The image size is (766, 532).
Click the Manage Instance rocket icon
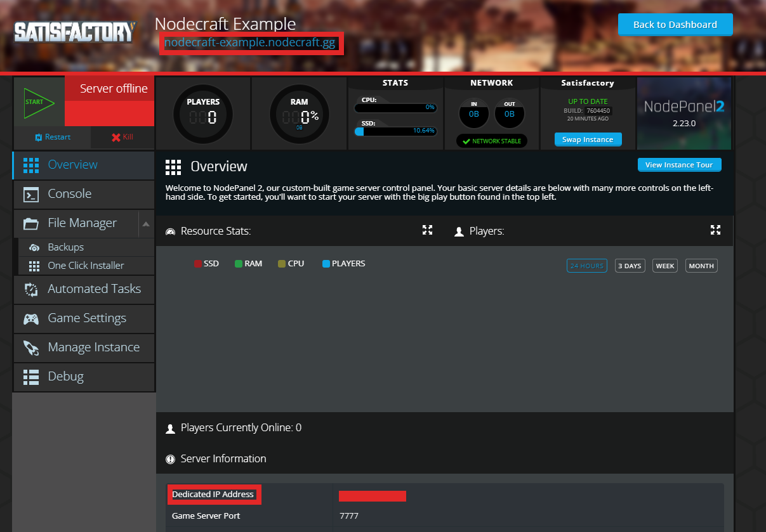[30, 347]
